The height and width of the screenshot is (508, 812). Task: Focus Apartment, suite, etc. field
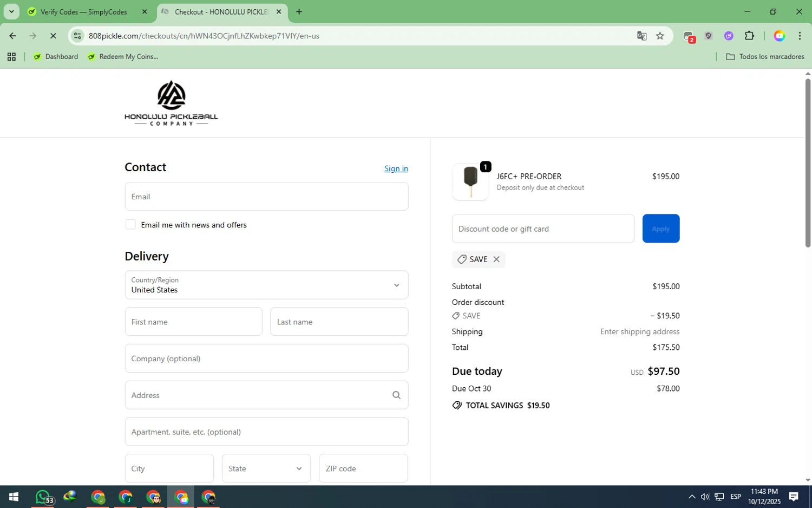coord(266,432)
